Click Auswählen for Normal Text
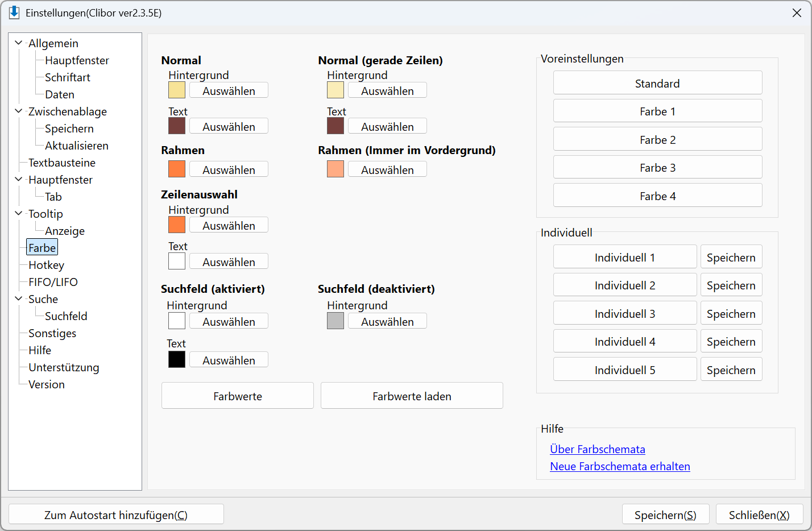 (x=229, y=126)
